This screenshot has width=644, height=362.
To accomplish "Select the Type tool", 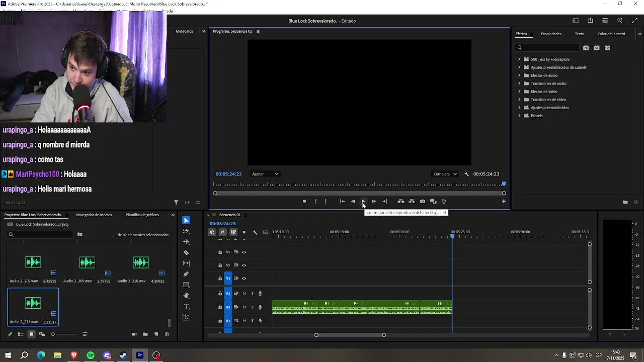I will (186, 306).
